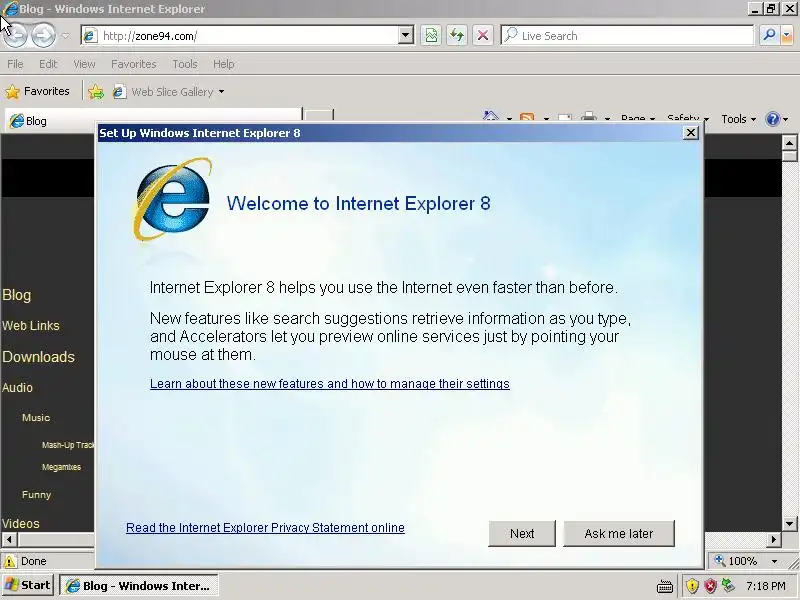Image resolution: width=800 pixels, height=600 pixels.
Task: Click the Ask me later button
Action: coord(619,534)
